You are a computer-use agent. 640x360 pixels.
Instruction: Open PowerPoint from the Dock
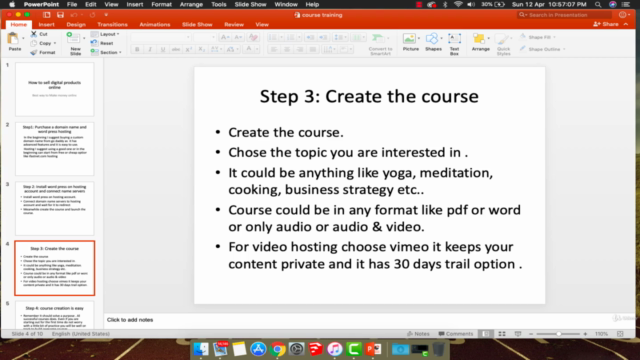point(374,349)
